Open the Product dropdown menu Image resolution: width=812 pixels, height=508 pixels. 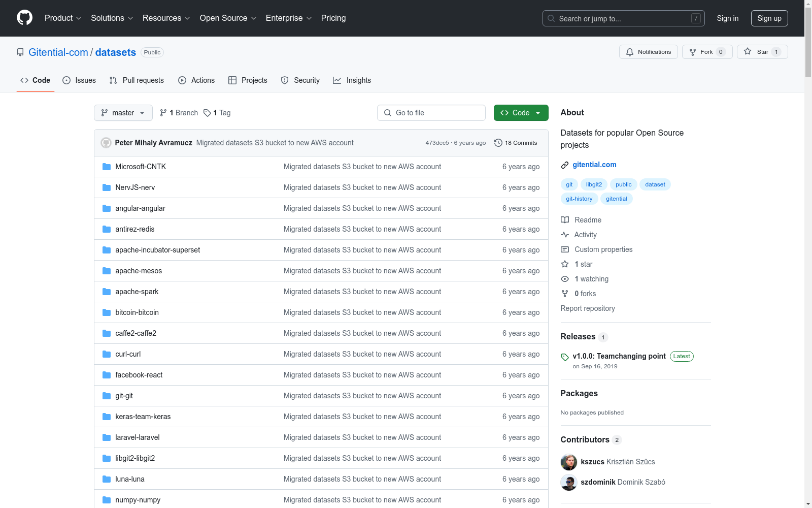(x=63, y=18)
